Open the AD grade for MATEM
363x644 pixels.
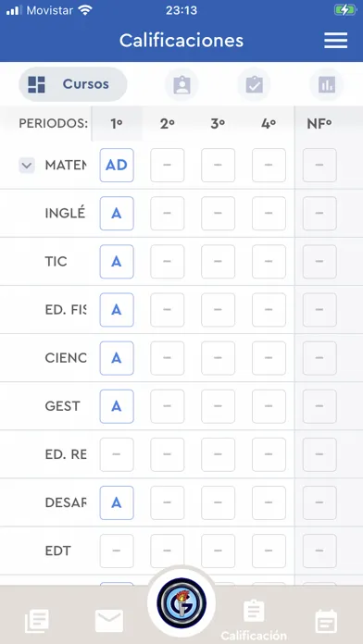[117, 165]
